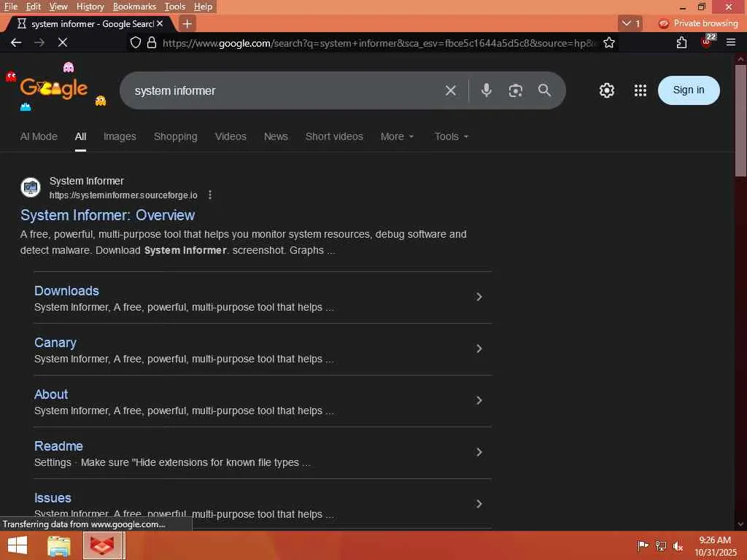
Task: Open the Help menu
Action: click(x=203, y=7)
